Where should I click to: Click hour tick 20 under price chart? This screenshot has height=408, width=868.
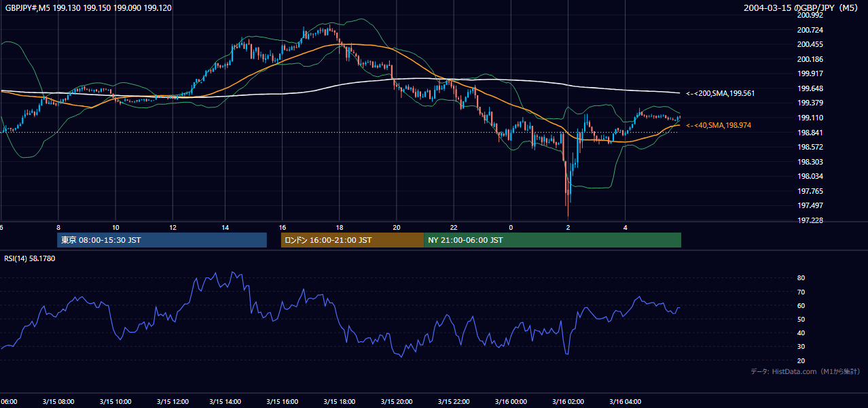(x=396, y=228)
